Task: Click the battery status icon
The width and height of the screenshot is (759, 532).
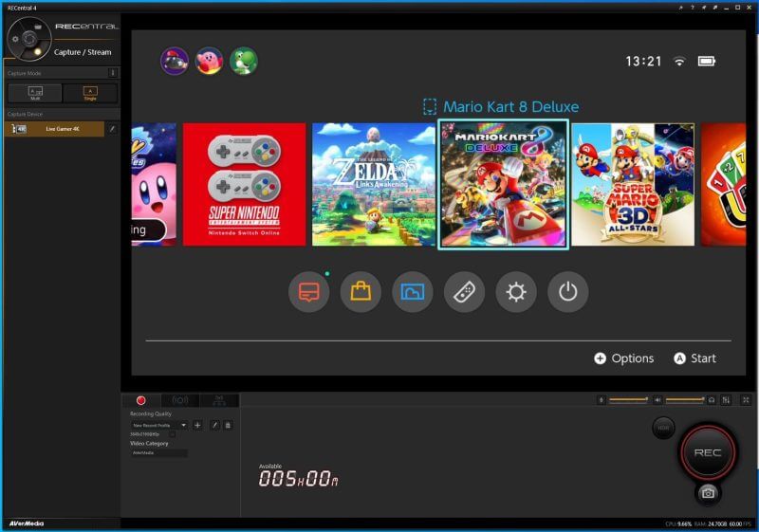Action: coord(707,61)
